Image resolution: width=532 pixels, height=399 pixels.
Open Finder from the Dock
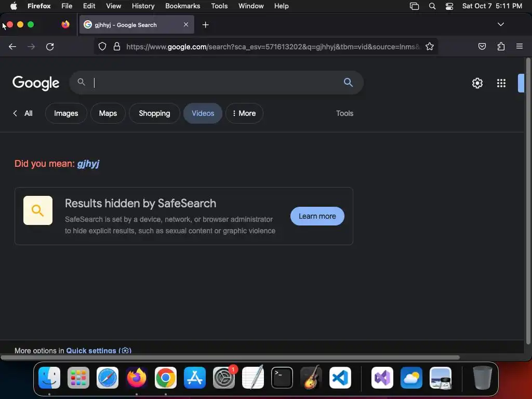point(49,378)
